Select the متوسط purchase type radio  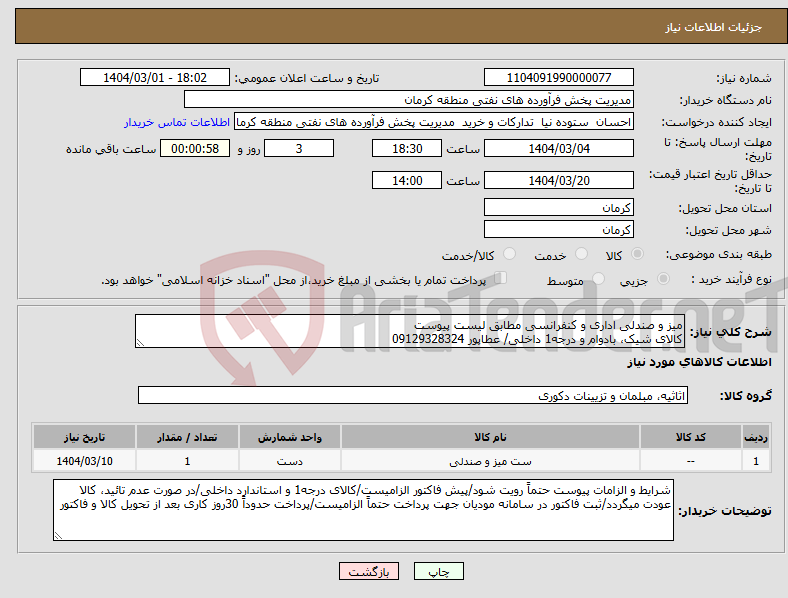click(599, 278)
